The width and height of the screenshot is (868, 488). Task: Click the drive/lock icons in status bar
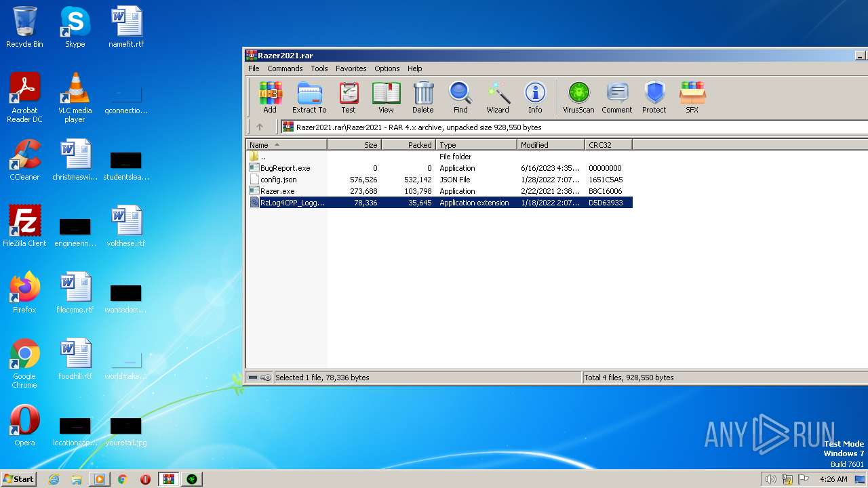tap(259, 378)
